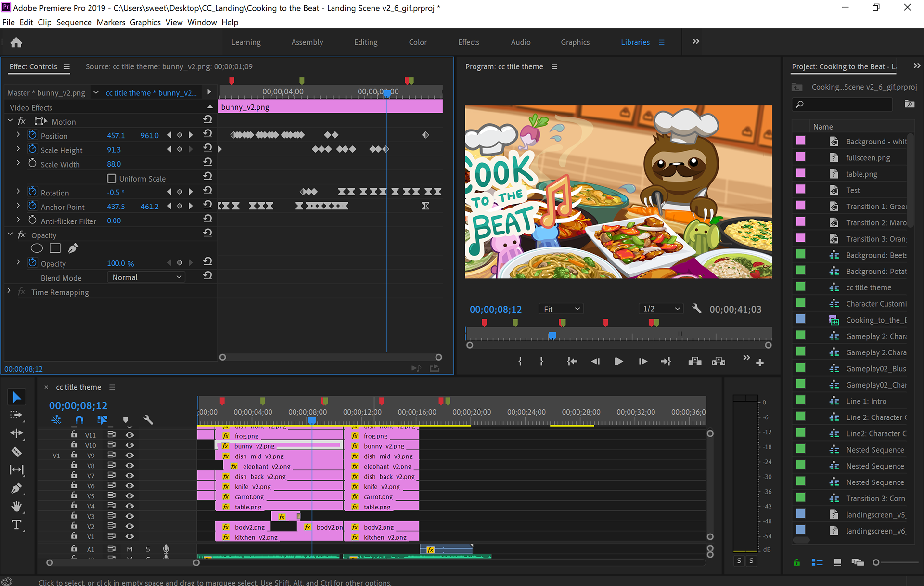Click pink label swatch for table.png
This screenshot has width=924, height=586.
coord(800,173)
